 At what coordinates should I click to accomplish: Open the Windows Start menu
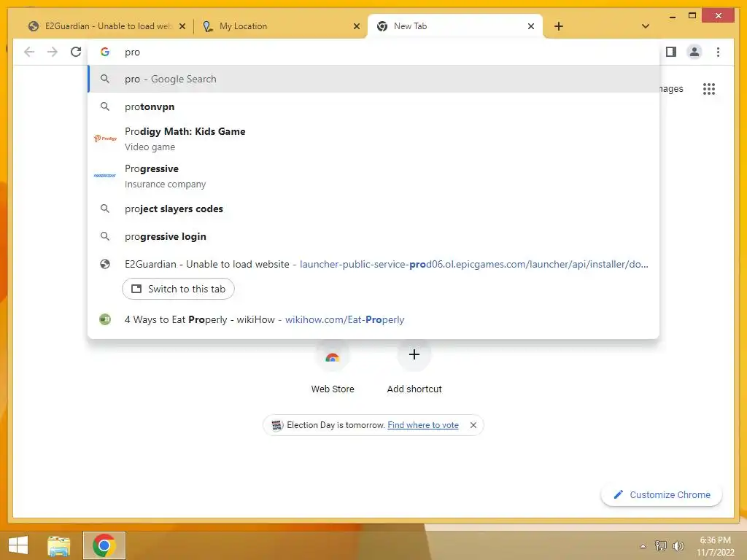tap(18, 545)
